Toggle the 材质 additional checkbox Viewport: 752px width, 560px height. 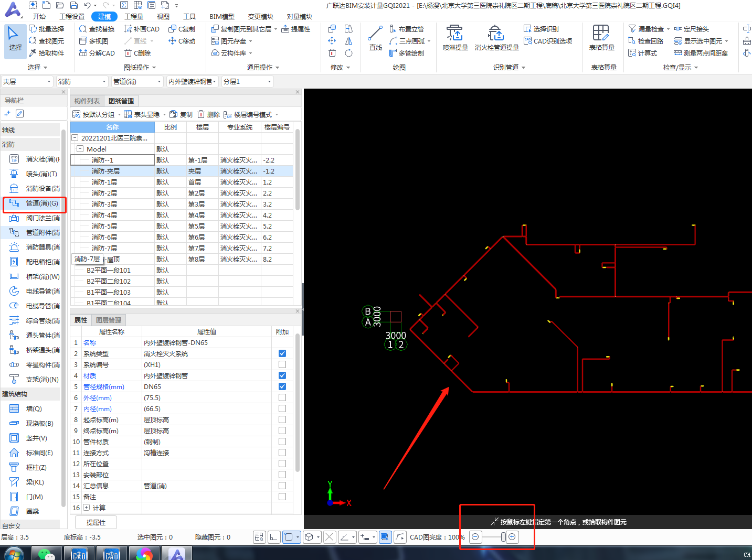282,375
